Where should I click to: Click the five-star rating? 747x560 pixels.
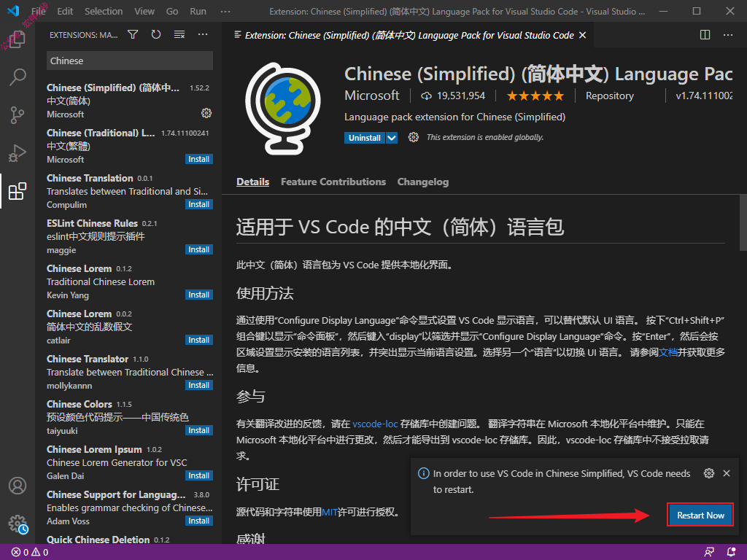pyautogui.click(x=535, y=96)
